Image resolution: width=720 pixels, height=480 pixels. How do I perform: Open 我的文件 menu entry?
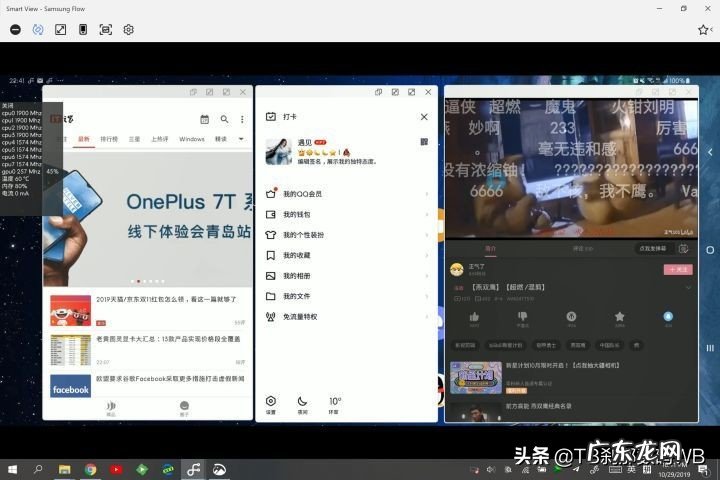pos(347,296)
